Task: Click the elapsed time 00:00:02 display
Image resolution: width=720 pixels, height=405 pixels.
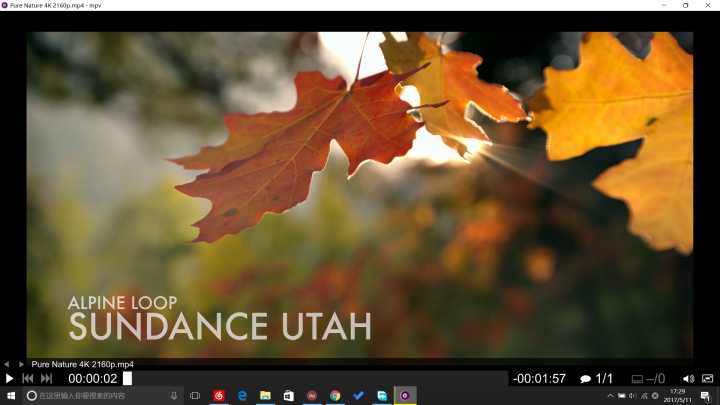Action: point(93,379)
